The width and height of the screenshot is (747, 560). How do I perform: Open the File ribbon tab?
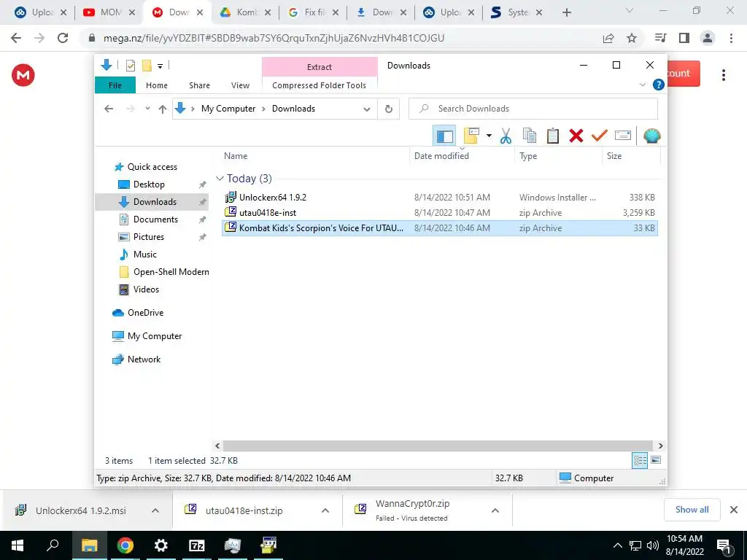pyautogui.click(x=115, y=85)
